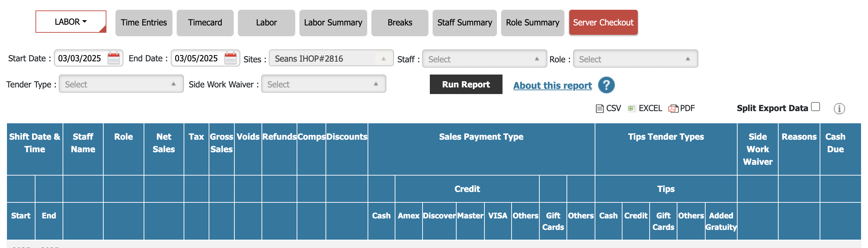This screenshot has width=868, height=248.
Task: Export the report as CSV
Action: [609, 108]
